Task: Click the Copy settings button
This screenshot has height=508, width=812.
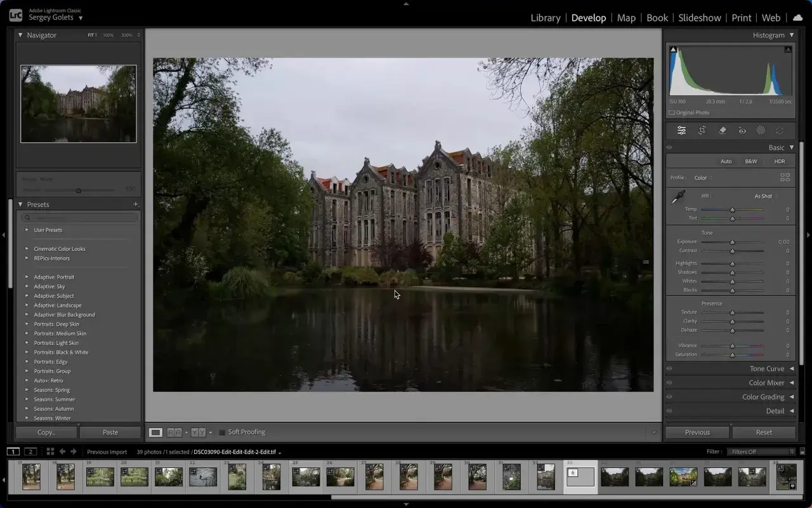Action: (46, 432)
